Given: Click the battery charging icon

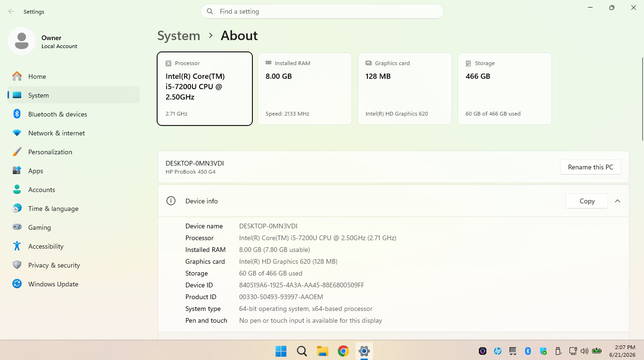Looking at the screenshot, I should click(x=597, y=351).
